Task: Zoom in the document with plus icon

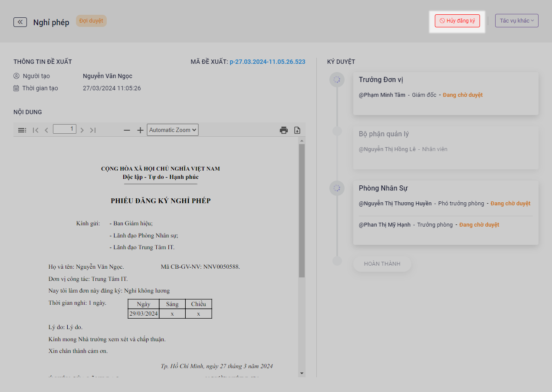Action: tap(140, 130)
